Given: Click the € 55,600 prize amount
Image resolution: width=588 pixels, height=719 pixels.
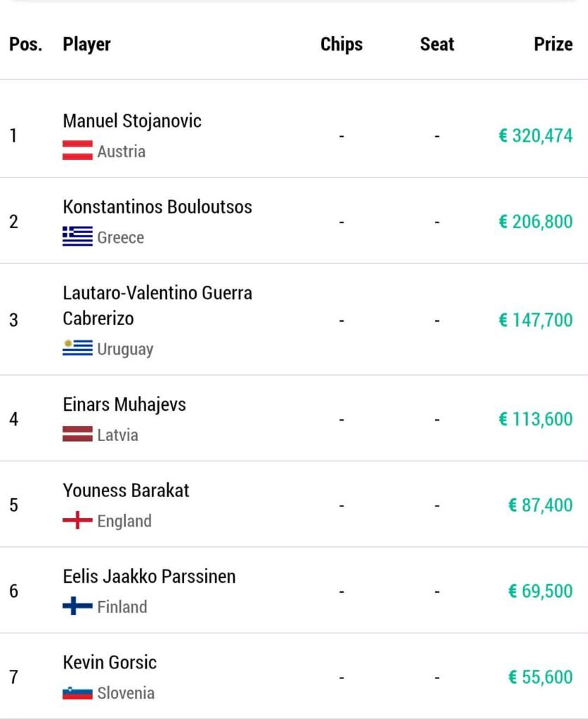Looking at the screenshot, I should (540, 678).
